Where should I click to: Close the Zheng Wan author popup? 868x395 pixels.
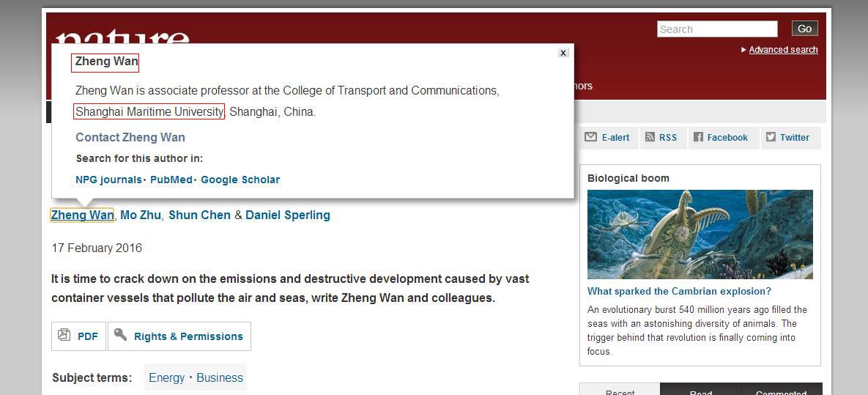[x=563, y=53]
